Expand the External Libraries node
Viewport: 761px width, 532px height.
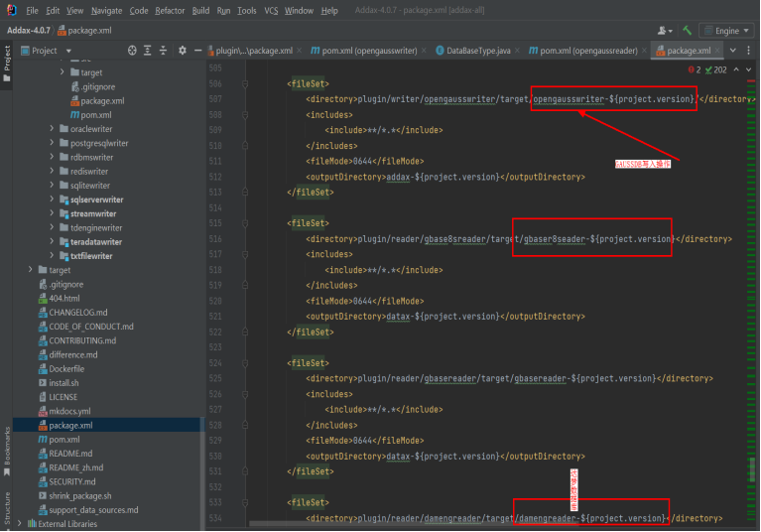point(19,523)
